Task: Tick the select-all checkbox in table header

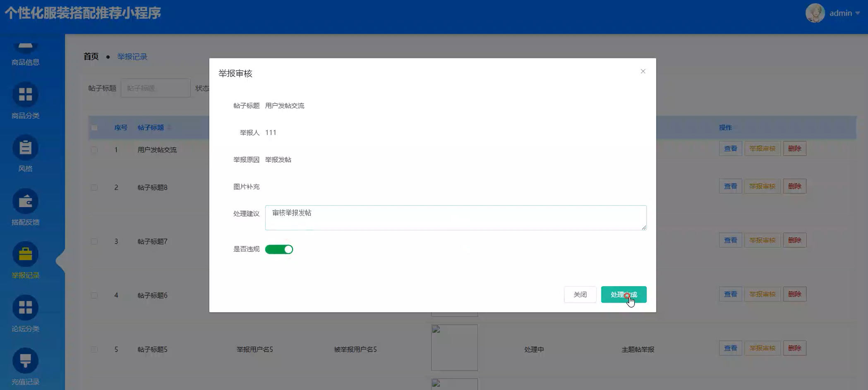Action: pyautogui.click(x=94, y=128)
